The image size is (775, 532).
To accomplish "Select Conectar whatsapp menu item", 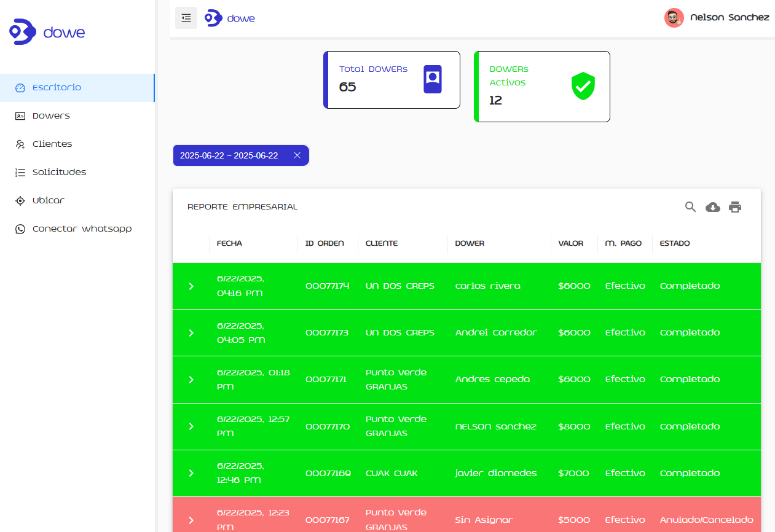I will 82,229.
